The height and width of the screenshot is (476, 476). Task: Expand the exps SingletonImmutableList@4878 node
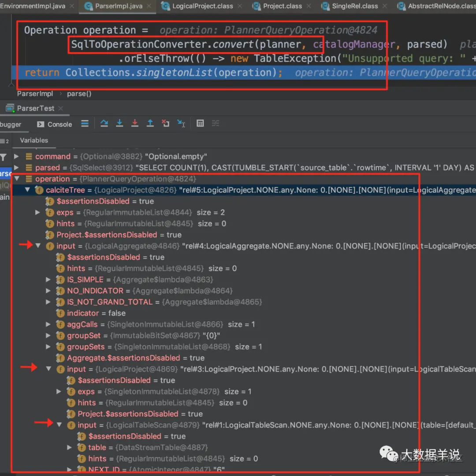pyautogui.click(x=59, y=392)
